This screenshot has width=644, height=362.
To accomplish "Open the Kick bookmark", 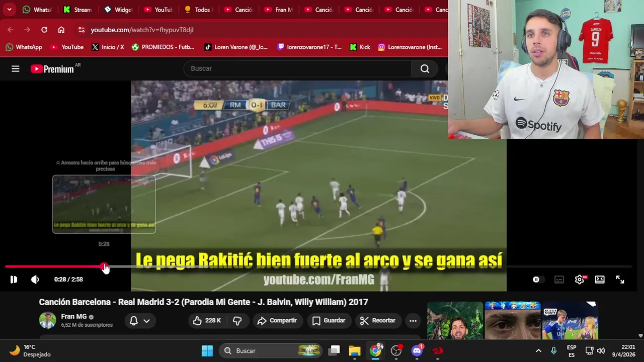I will point(360,47).
